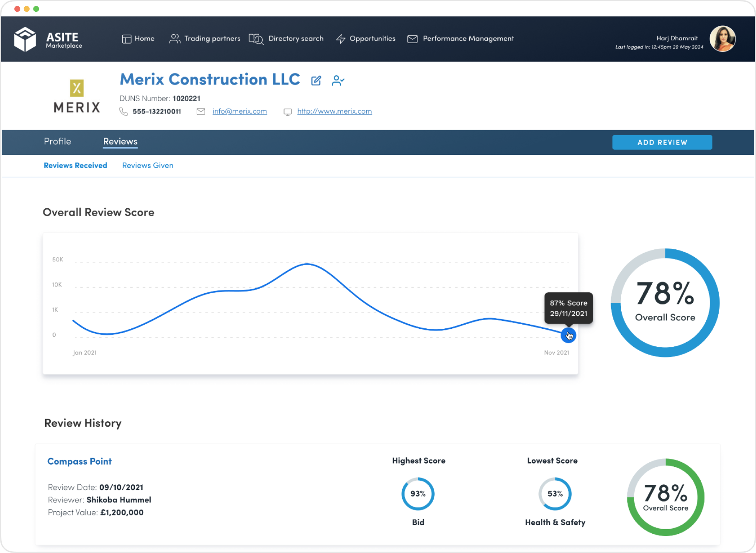Screen dimensions: 756x553
Task: Click the ADD REVIEW button
Action: tap(662, 142)
